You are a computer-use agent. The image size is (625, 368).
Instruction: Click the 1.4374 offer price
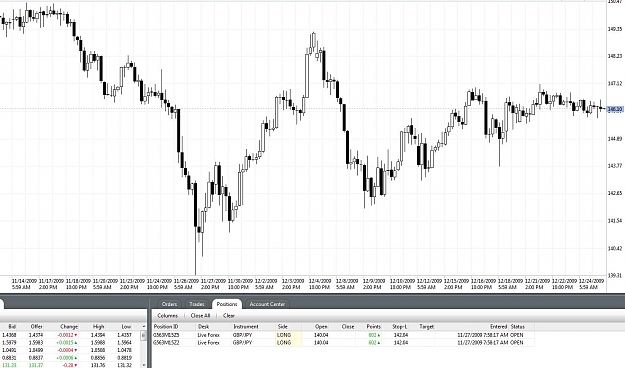(x=36, y=335)
